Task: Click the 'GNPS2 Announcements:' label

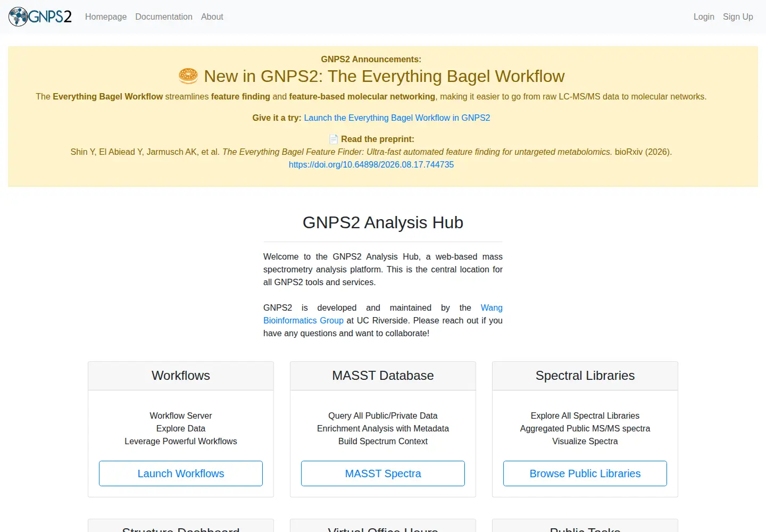Action: click(x=371, y=59)
